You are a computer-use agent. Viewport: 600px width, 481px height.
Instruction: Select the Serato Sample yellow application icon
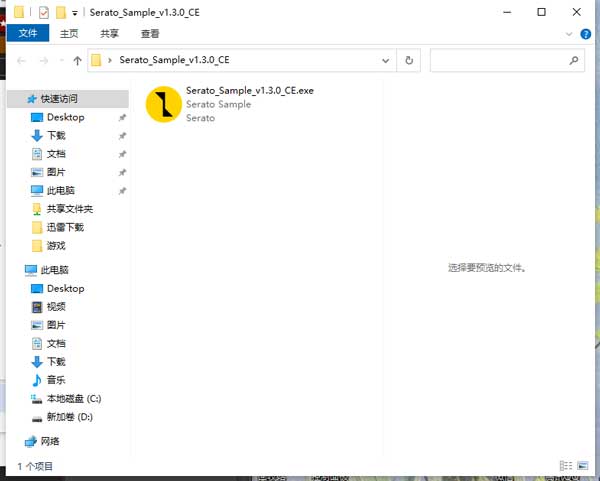tap(164, 104)
